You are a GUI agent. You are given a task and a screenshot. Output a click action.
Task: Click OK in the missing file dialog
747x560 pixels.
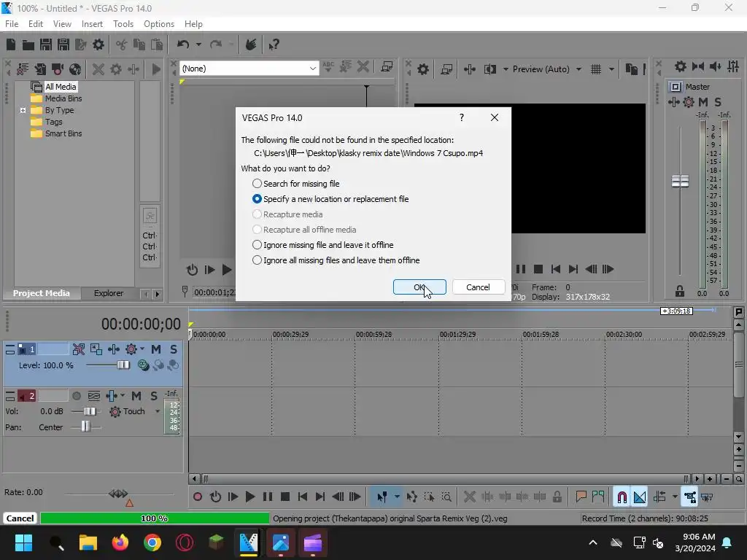point(419,287)
